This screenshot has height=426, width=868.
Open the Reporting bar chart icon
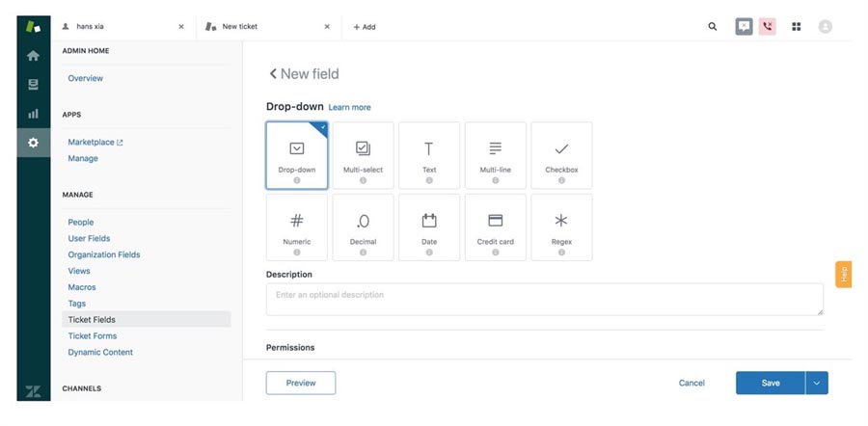(33, 114)
